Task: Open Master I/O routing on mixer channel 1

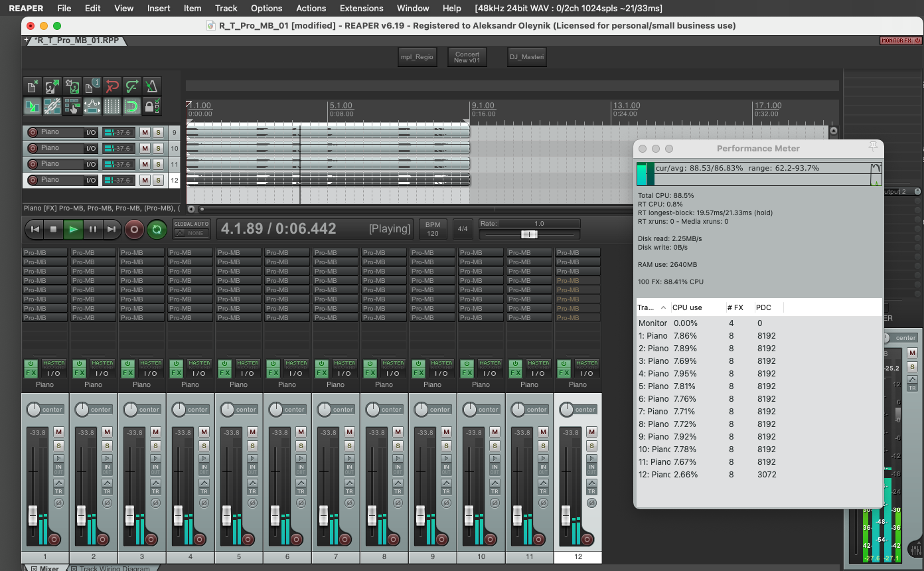Action: click(x=54, y=368)
